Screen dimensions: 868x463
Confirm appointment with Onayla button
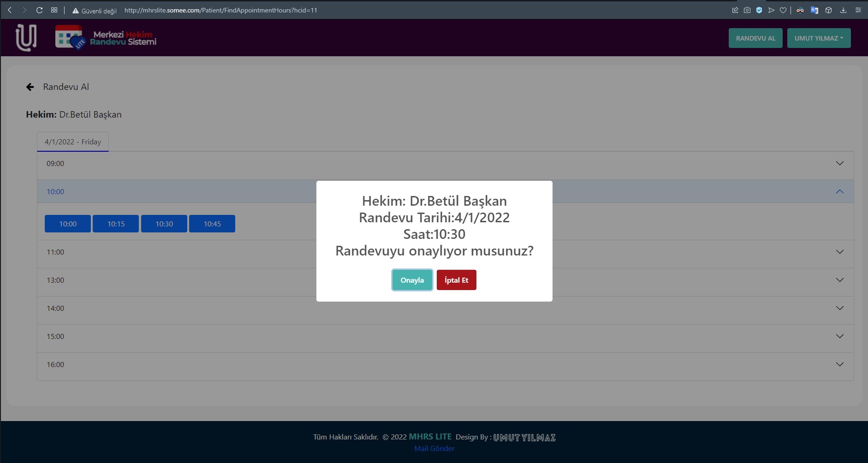(412, 280)
